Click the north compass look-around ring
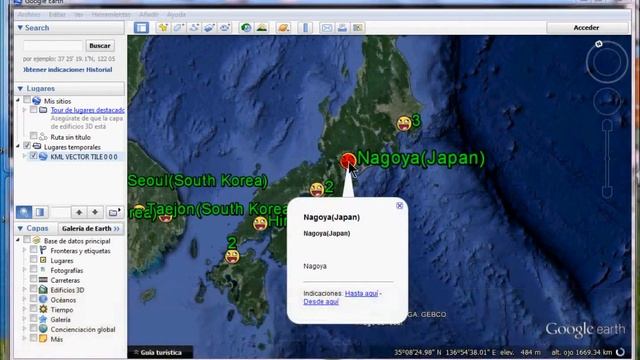This screenshot has width=640, height=360. point(607,62)
